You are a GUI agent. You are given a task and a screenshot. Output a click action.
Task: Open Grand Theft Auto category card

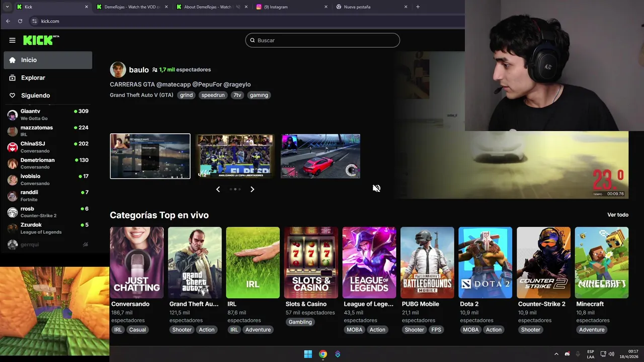195,262
